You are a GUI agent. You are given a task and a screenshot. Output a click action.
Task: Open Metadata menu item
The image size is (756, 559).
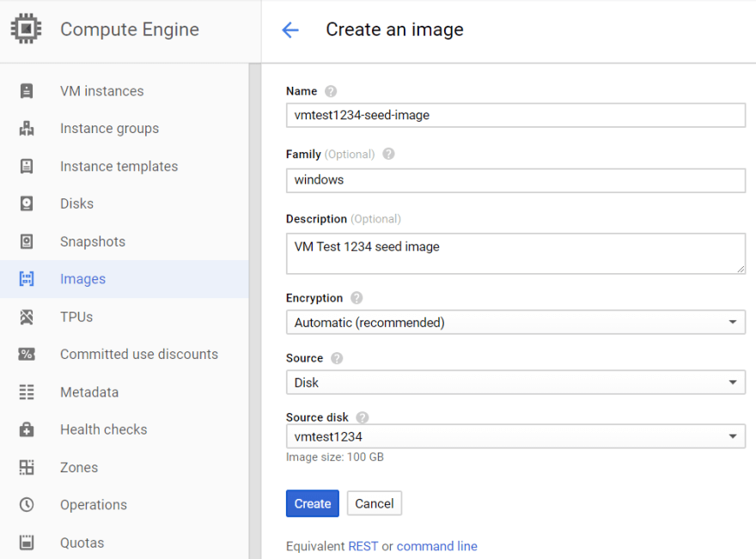pyautogui.click(x=125, y=392)
